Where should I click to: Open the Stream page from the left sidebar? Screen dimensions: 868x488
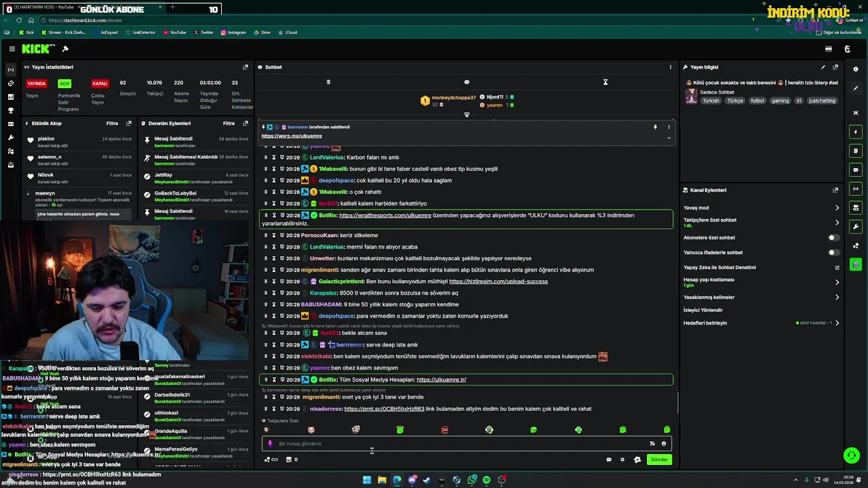pos(10,70)
